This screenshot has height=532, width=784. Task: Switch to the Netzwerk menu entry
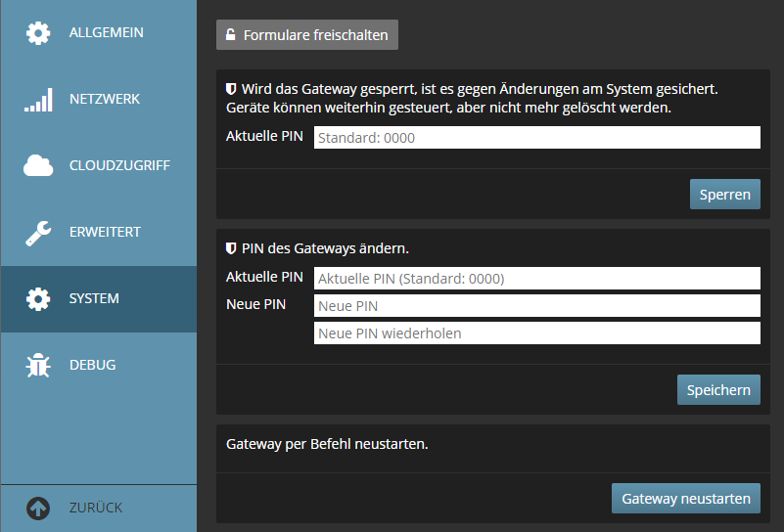pos(105,100)
